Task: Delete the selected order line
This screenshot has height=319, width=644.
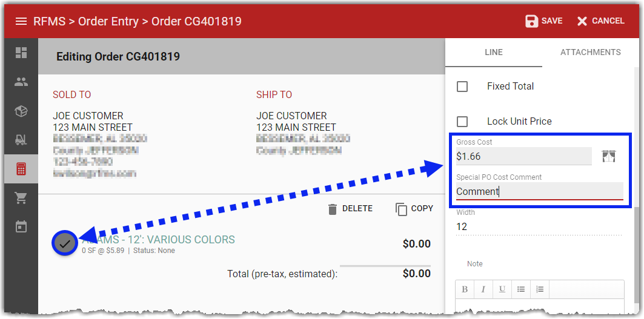Action: (350, 209)
